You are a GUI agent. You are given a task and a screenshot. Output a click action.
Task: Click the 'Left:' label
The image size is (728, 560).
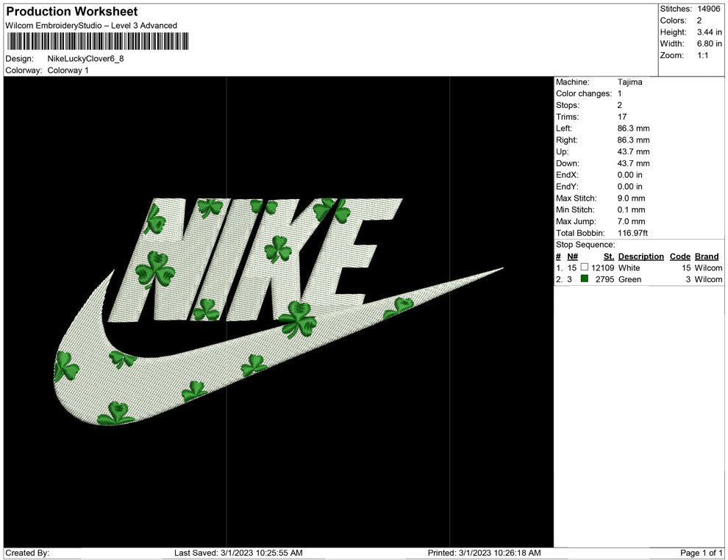(564, 129)
